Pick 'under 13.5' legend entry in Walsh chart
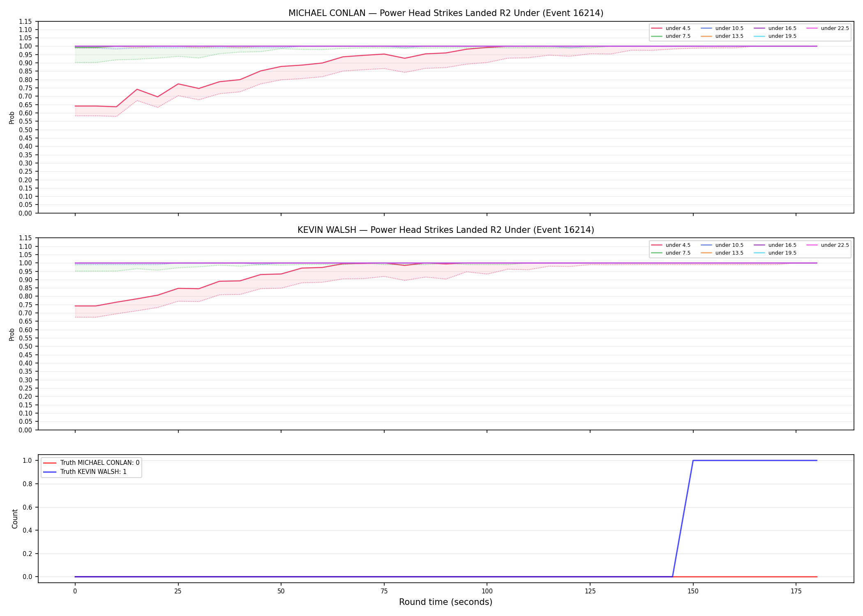 [723, 253]
